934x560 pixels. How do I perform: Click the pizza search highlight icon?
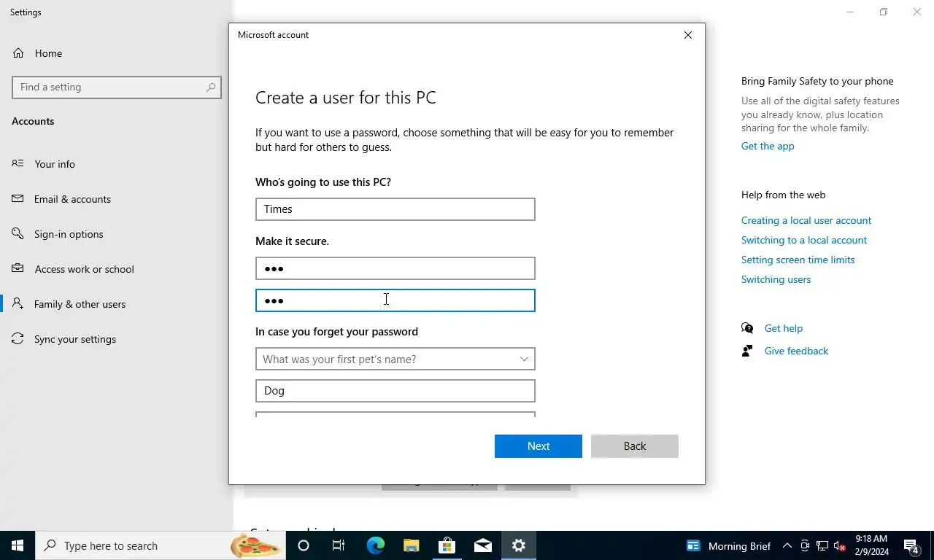click(255, 545)
